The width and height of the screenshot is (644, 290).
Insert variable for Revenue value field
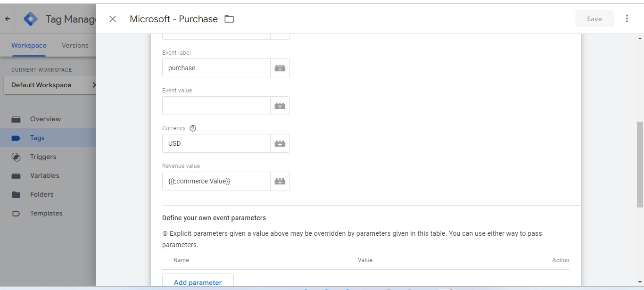[280, 181]
